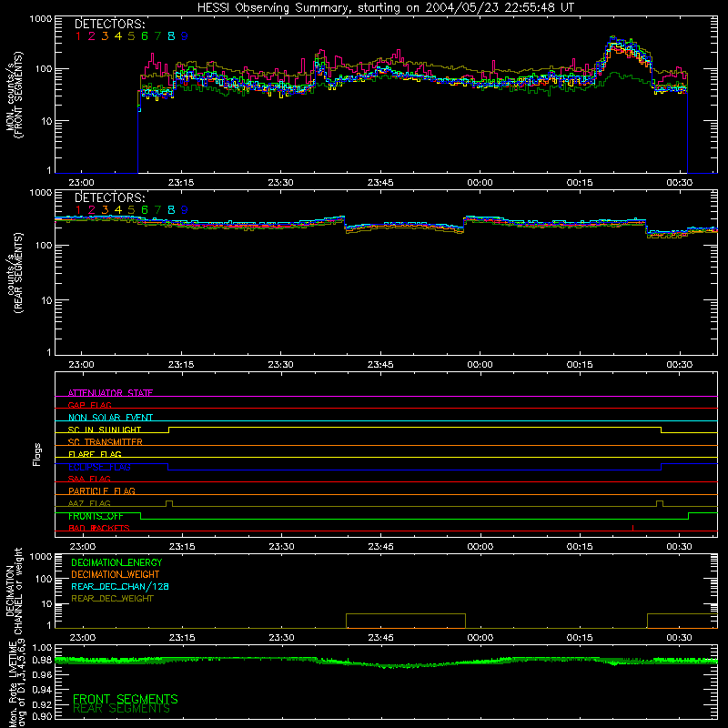Image resolution: width=728 pixels, height=728 pixels.
Task: Click the 23:15 tick under front segments plot
Action: point(181,183)
